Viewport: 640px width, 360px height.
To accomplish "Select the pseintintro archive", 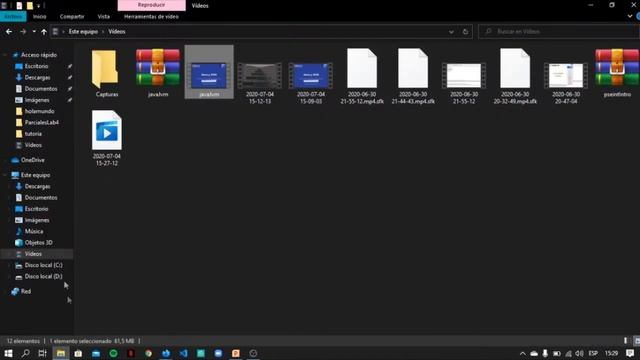I will tap(617, 73).
